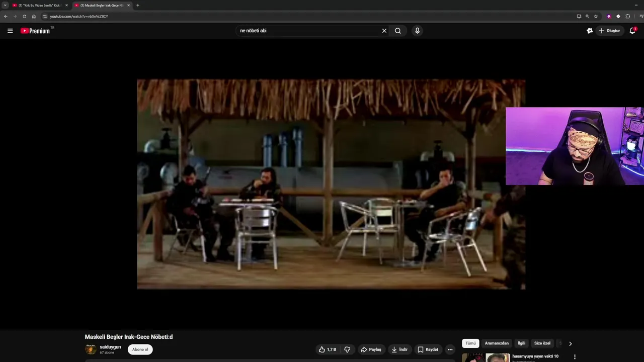The height and width of the screenshot is (362, 644).
Task: Select the İlgili filter chip
Action: point(521,343)
